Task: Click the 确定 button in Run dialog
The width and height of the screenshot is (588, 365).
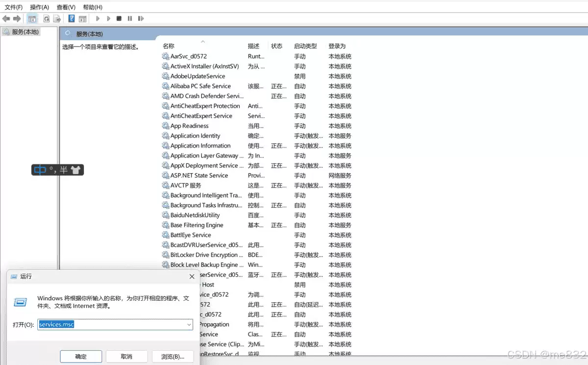Action: [x=80, y=356]
